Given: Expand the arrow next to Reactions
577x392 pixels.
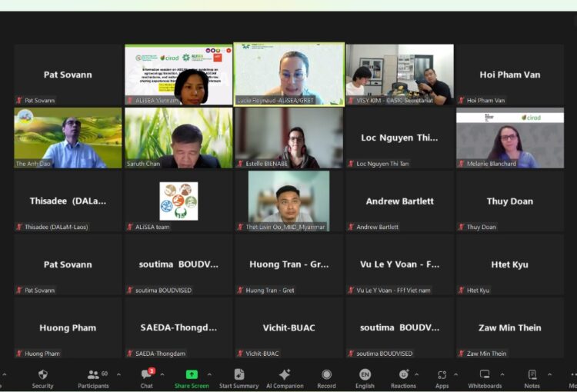Looking at the screenshot, I should pyautogui.click(x=417, y=375).
